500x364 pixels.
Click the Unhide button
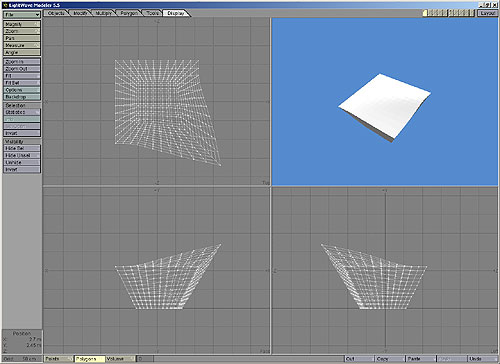[x=22, y=162]
